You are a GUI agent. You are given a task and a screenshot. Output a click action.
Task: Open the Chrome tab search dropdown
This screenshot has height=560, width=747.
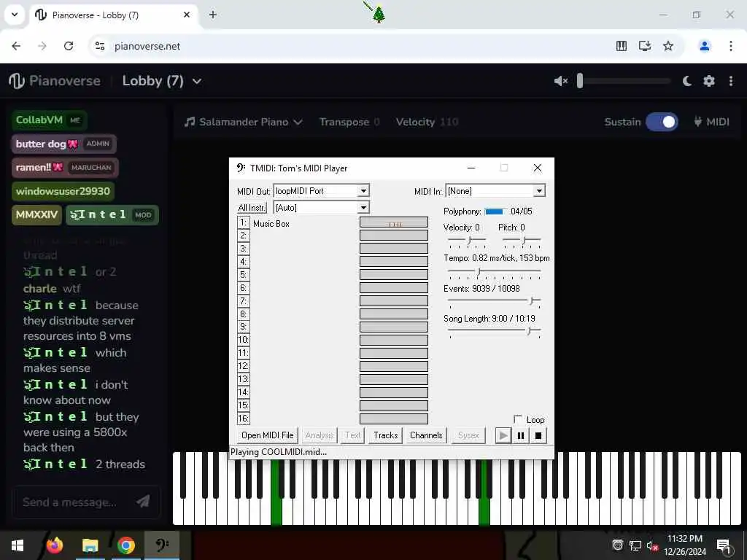(15, 15)
